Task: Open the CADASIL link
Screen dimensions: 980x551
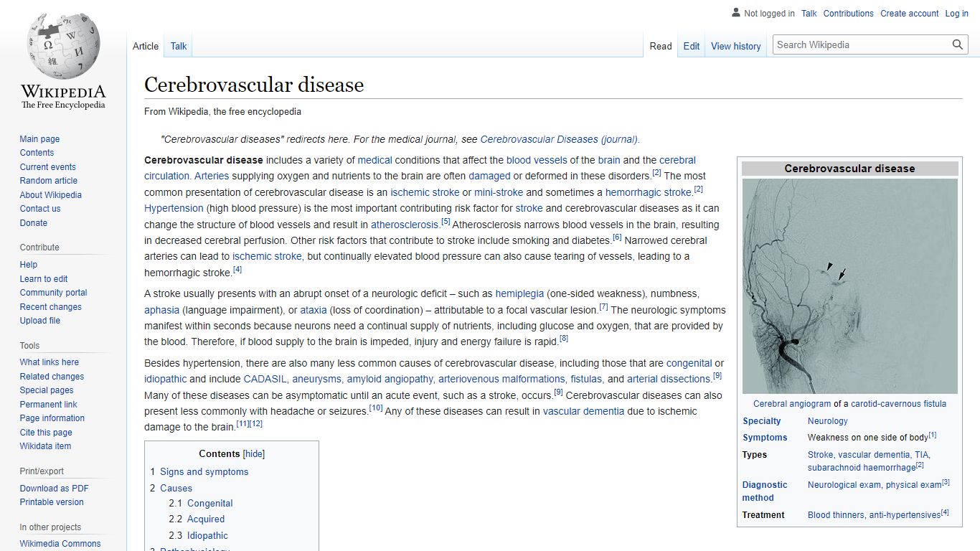Action: pos(265,379)
